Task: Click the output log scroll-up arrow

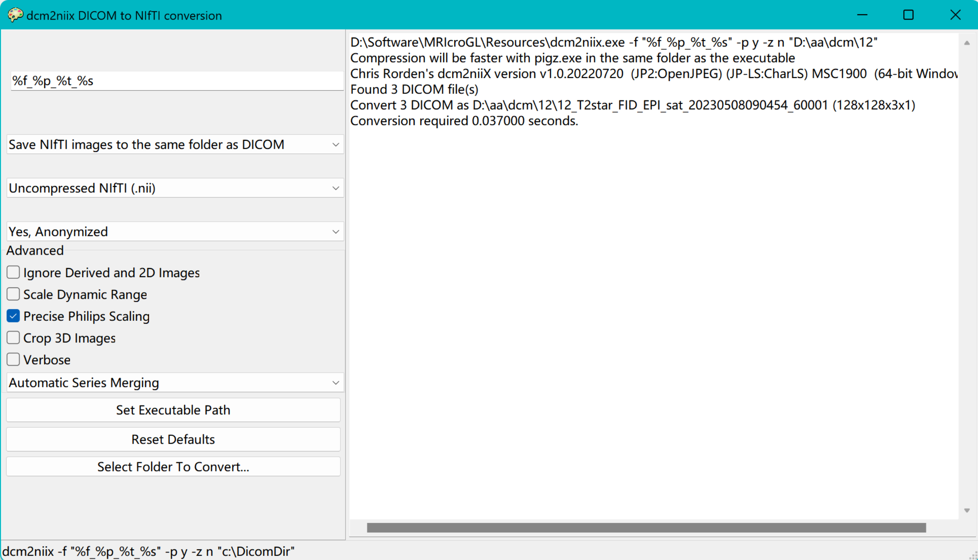Action: pos(967,43)
